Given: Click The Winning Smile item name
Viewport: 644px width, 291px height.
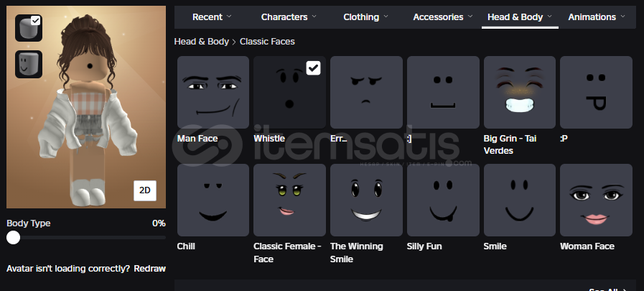Looking at the screenshot, I should point(357,253).
